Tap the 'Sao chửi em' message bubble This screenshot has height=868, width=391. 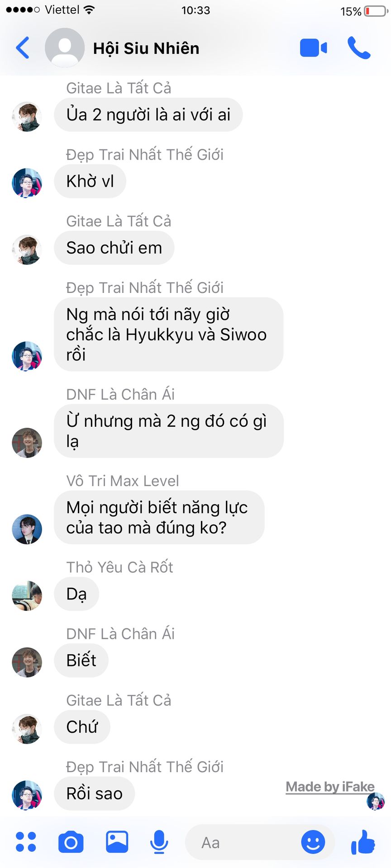pyautogui.click(x=114, y=248)
